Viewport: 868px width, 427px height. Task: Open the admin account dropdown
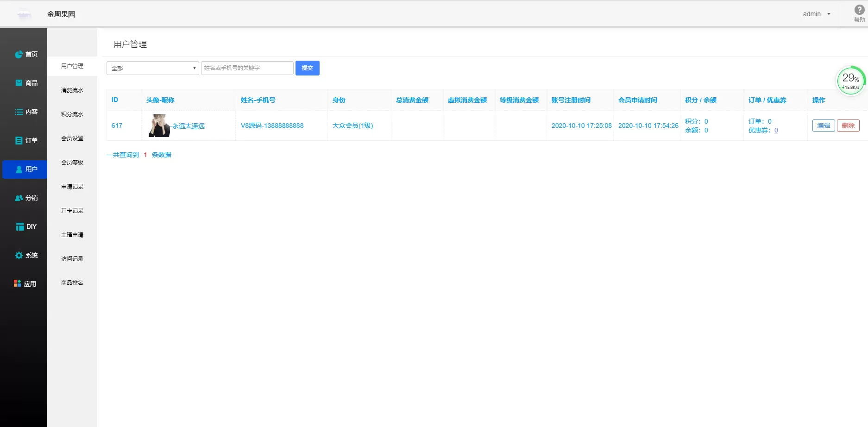(x=817, y=14)
